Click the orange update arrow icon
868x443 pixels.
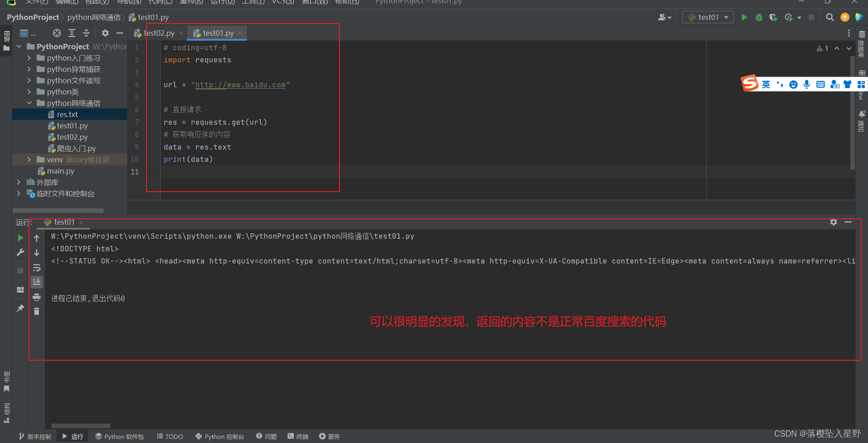point(844,17)
